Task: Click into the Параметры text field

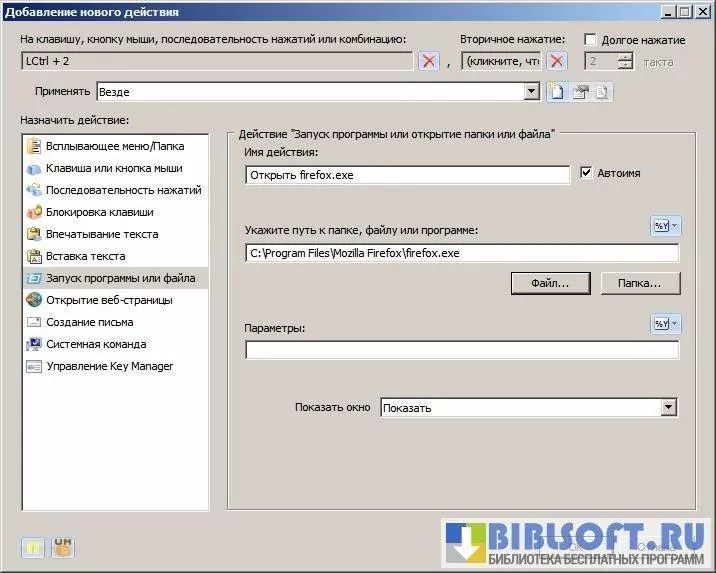Action: (461, 350)
